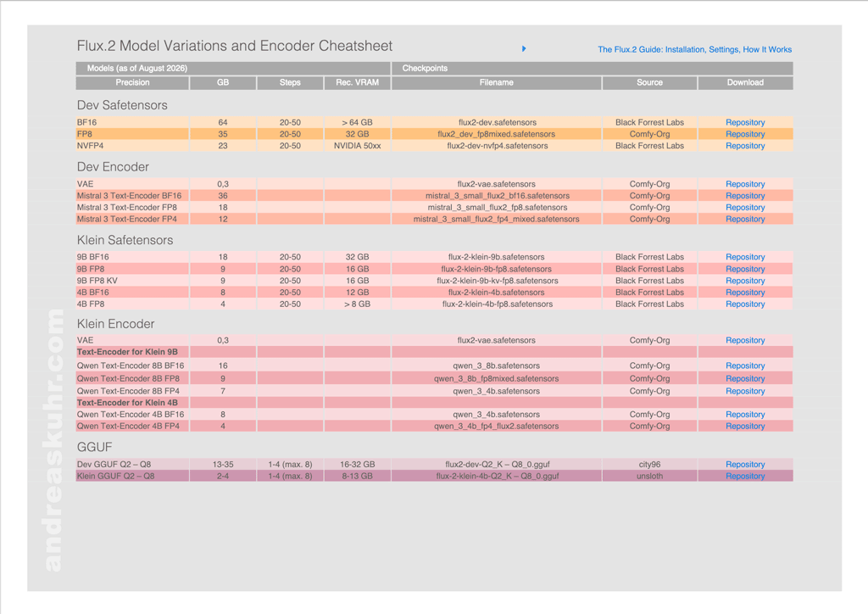Click the Models (as of August 2026) header

pos(233,68)
